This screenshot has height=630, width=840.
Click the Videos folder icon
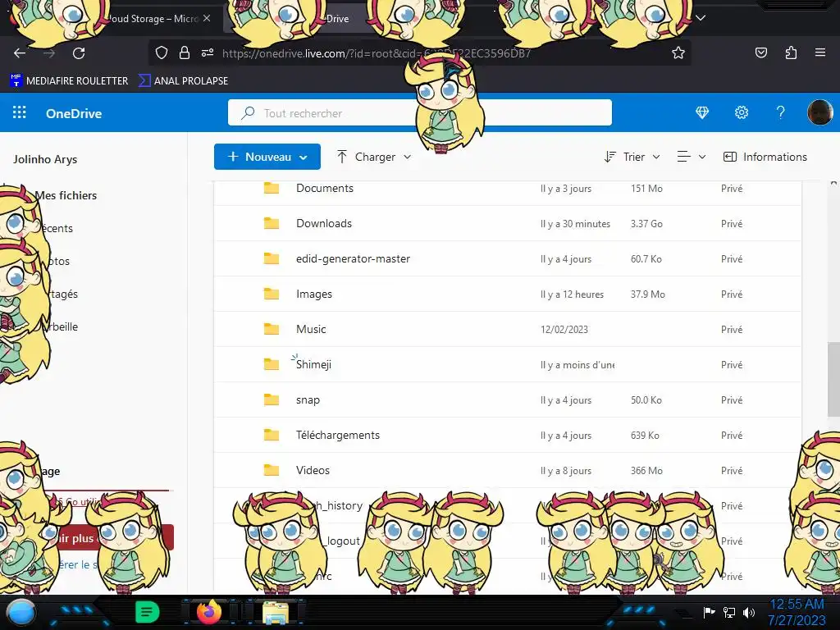click(272, 470)
